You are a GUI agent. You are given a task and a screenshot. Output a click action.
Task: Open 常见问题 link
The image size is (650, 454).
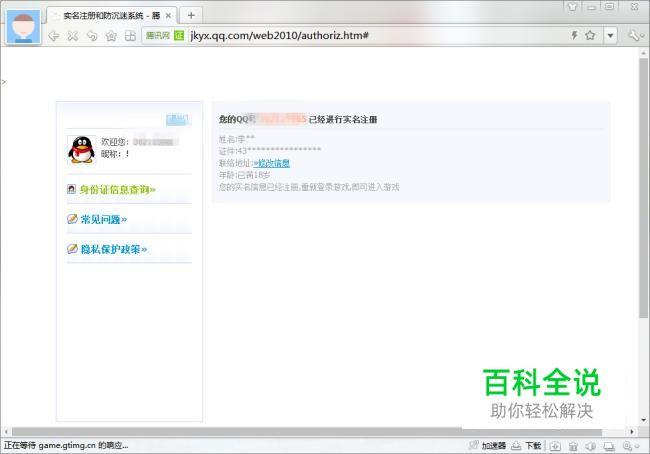pyautogui.click(x=104, y=219)
